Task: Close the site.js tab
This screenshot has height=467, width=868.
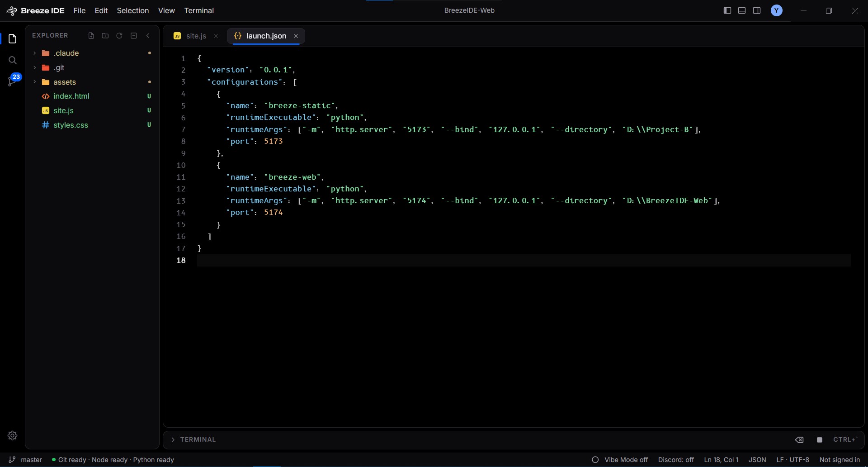Action: pyautogui.click(x=216, y=36)
